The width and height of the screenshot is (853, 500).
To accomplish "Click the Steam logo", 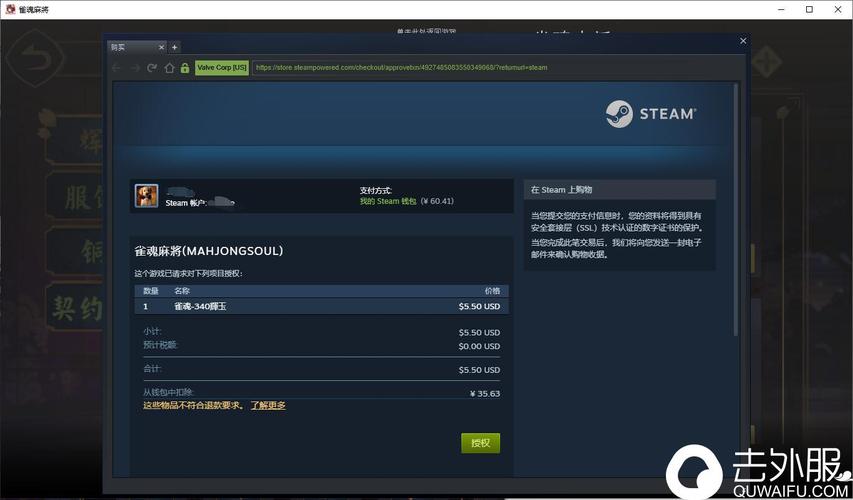I will coord(651,114).
